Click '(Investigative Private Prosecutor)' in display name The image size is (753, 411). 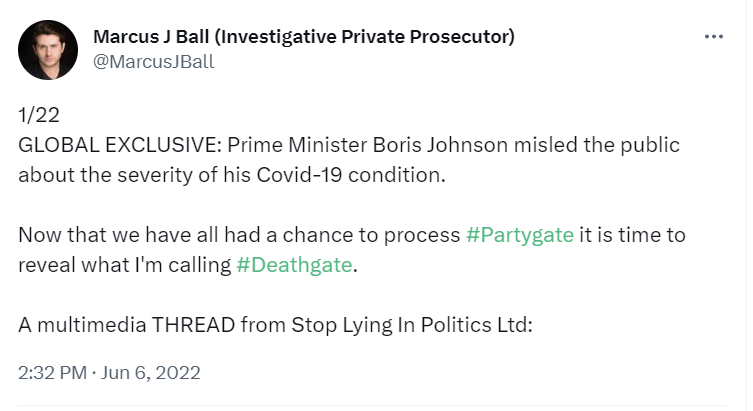tap(366, 37)
